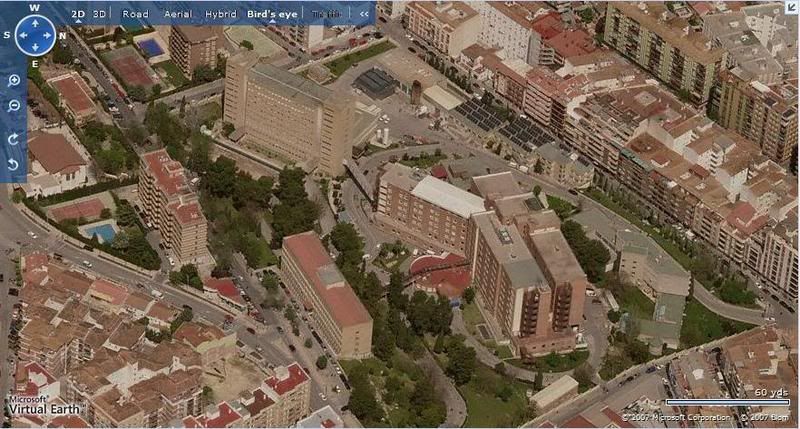Toggle the Traffic overlay

324,14
